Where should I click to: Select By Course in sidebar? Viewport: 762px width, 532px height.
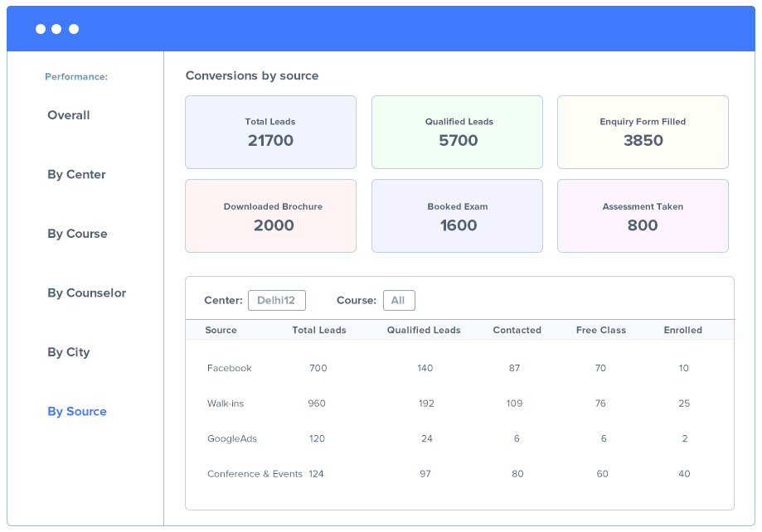pyautogui.click(x=77, y=234)
